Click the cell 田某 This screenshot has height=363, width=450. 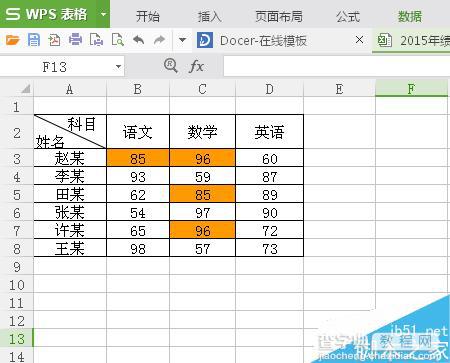point(70,194)
